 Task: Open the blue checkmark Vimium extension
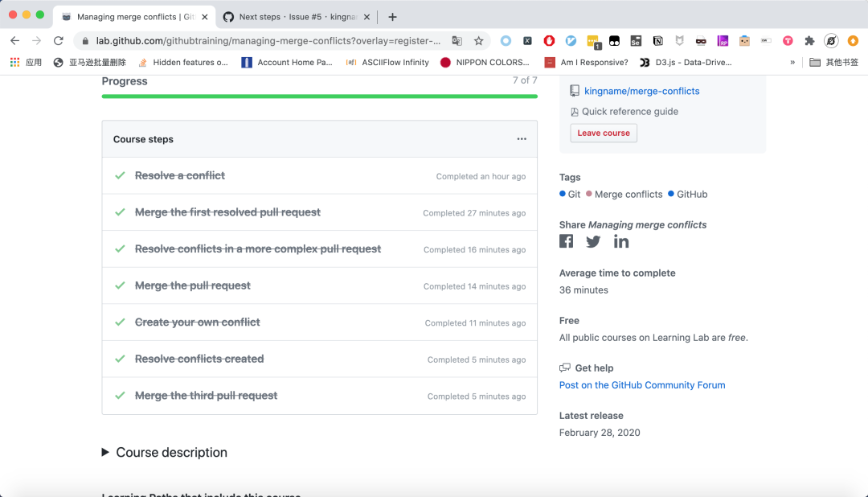(571, 40)
